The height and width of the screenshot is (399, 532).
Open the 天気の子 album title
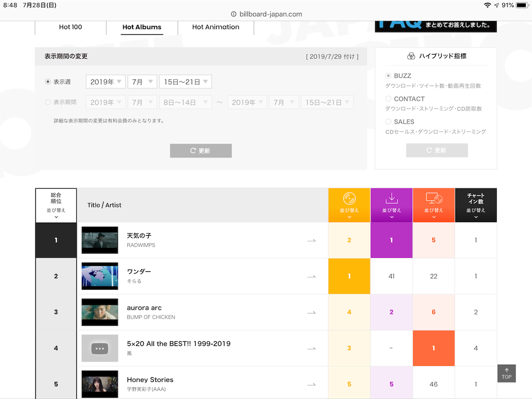(139, 235)
